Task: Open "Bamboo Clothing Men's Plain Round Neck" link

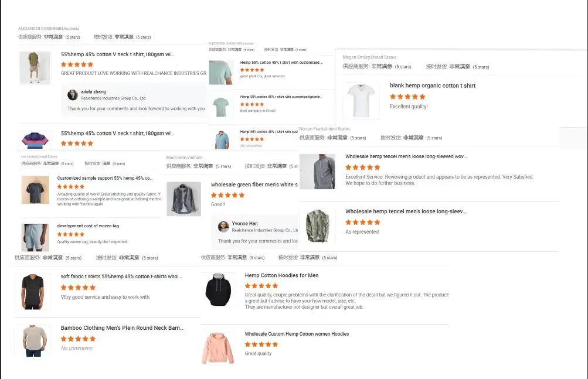Action: tap(122, 328)
